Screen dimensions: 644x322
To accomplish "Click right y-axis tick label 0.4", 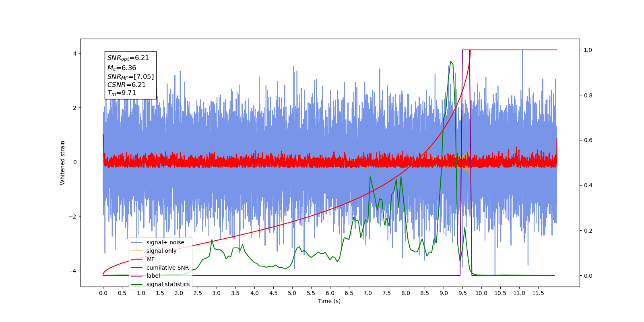I will (x=588, y=185).
